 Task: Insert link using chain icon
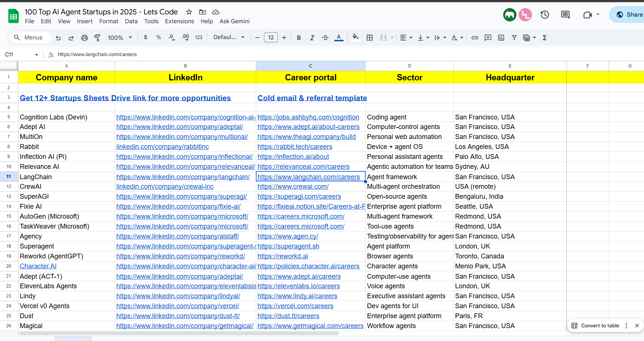475,38
